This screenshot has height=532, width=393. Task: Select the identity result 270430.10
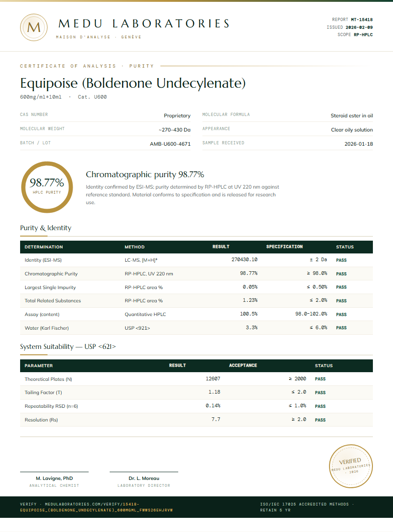tap(244, 259)
